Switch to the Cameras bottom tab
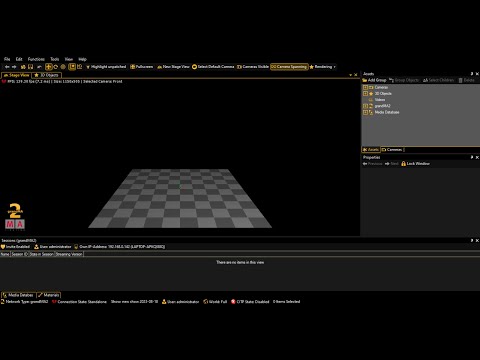The image size is (480, 360). [392, 150]
